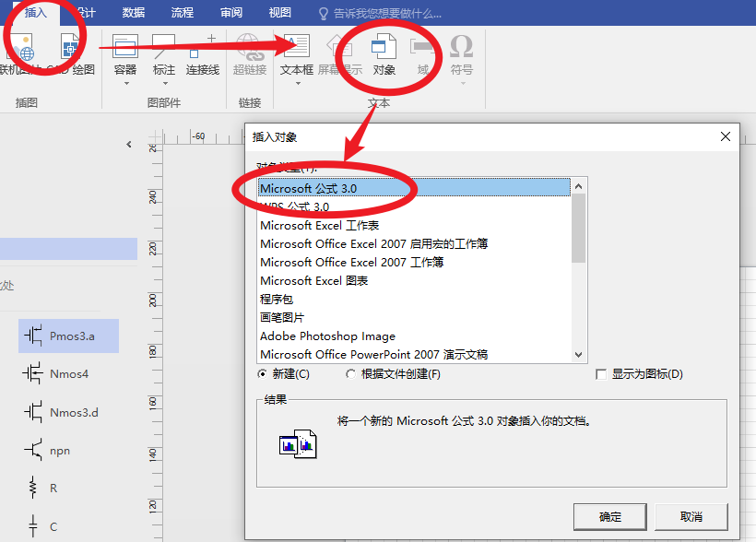The height and width of the screenshot is (542, 756).
Task: Select Microsoft 公式 3.0 in the list
Action: (x=414, y=188)
